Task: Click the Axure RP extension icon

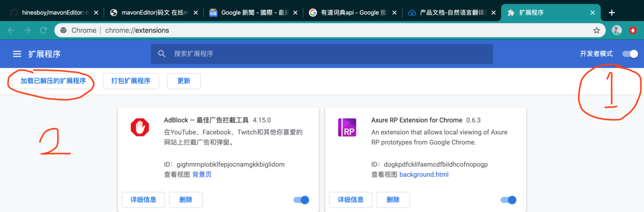Action: coord(347,127)
